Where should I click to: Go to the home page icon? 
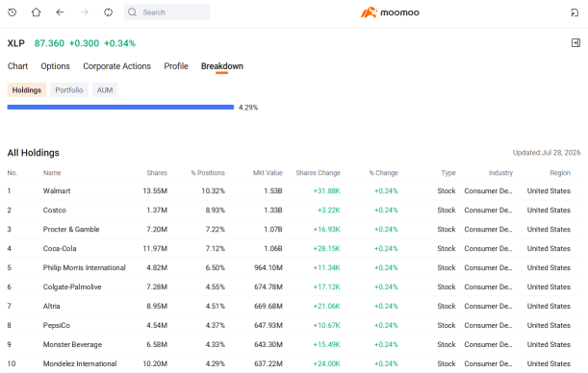(x=36, y=12)
